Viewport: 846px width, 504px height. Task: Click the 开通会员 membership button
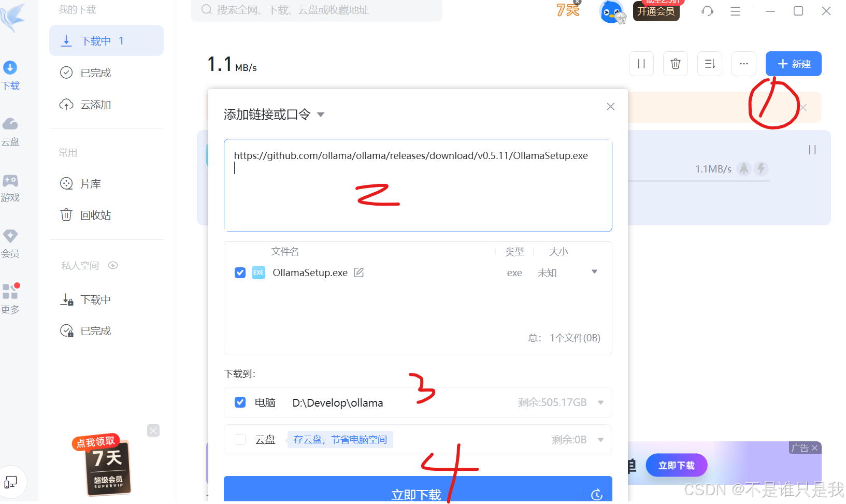[x=656, y=11]
